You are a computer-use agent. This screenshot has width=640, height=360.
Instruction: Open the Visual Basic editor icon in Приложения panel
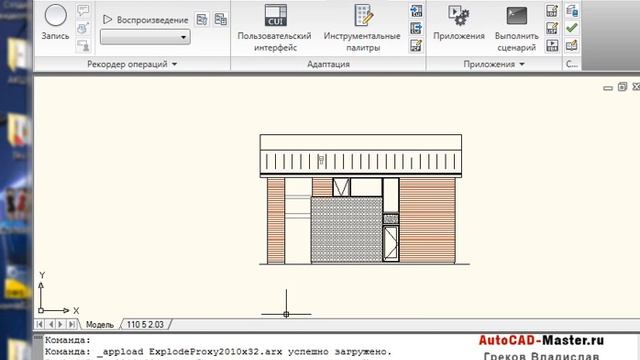point(552,11)
